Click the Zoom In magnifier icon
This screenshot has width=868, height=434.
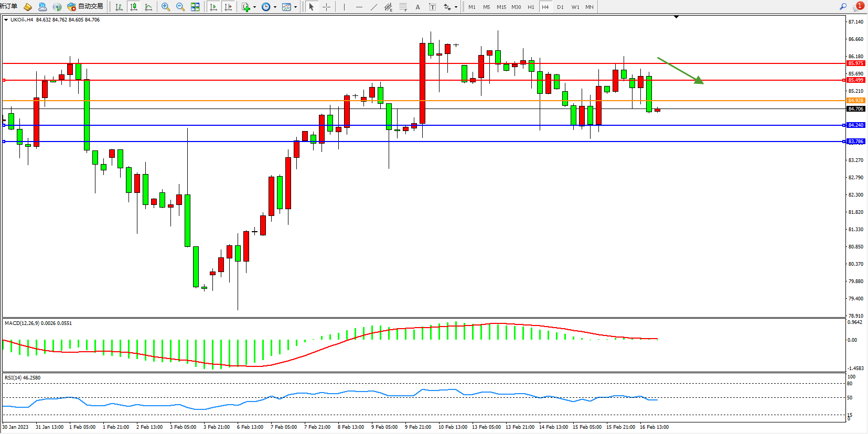point(166,7)
